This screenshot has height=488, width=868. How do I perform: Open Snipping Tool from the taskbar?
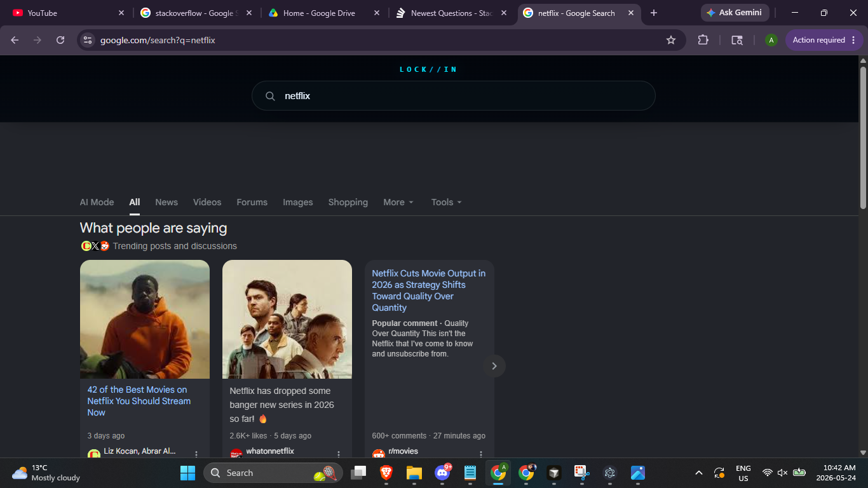[582, 473]
